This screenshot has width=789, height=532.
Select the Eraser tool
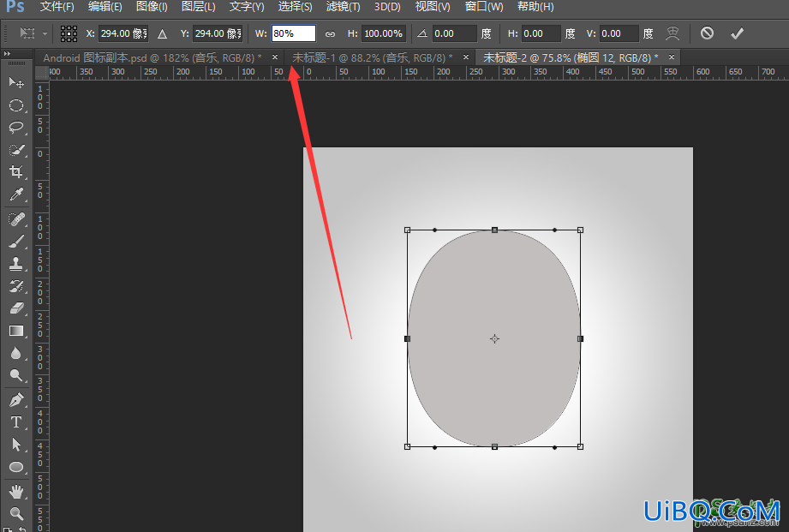click(x=16, y=308)
